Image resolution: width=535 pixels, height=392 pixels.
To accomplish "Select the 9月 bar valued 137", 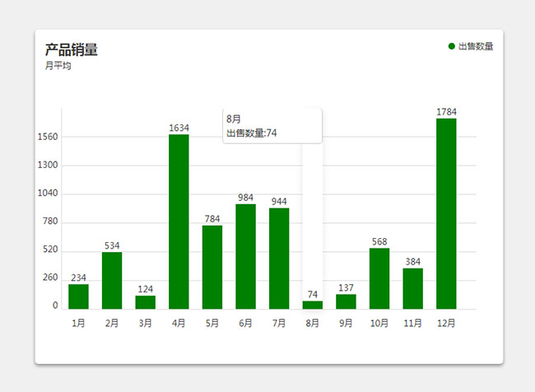I will pos(346,302).
